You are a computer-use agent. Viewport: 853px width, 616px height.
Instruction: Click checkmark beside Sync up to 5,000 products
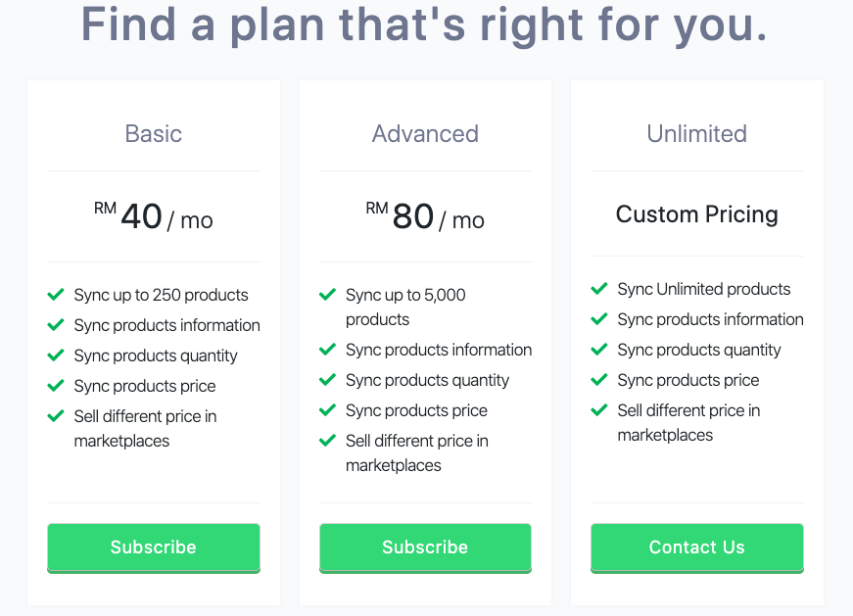[x=327, y=295]
